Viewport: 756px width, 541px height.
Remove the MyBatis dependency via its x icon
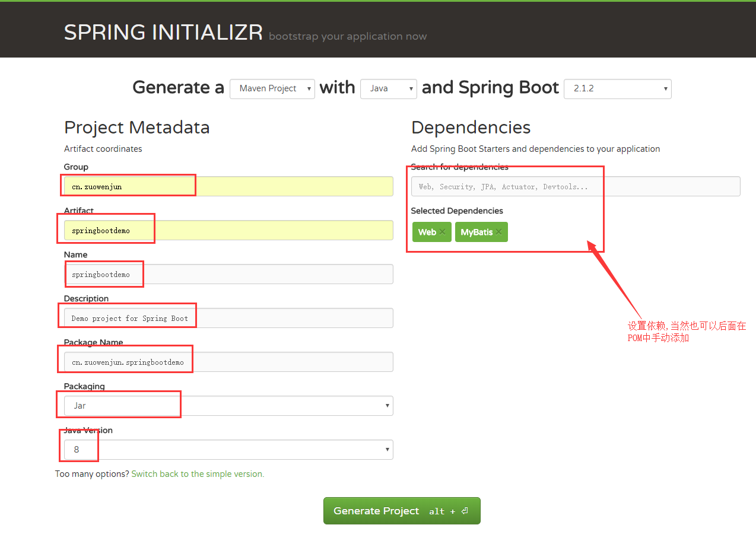tap(498, 232)
